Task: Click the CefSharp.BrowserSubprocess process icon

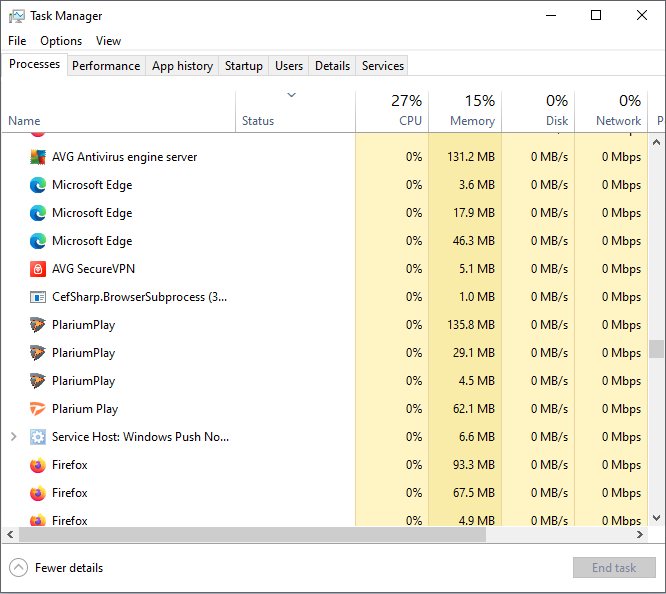Action: click(38, 297)
